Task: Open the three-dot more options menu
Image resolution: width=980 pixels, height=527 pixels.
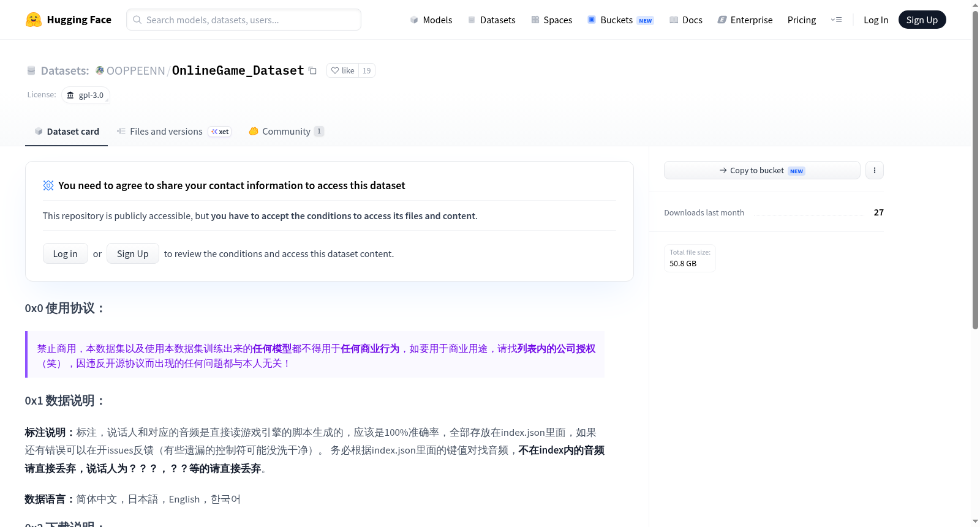Action: coord(875,170)
